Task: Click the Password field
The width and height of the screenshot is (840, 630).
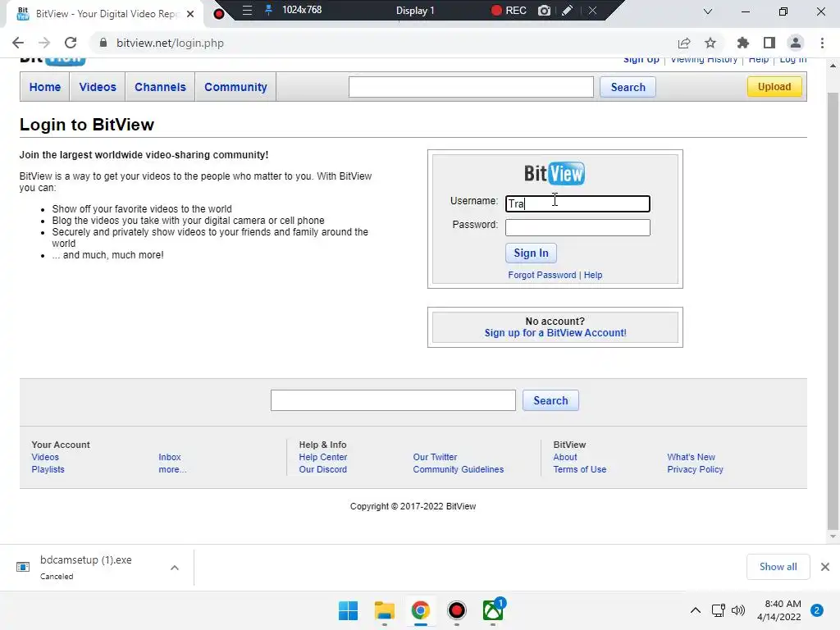Action: [577, 227]
